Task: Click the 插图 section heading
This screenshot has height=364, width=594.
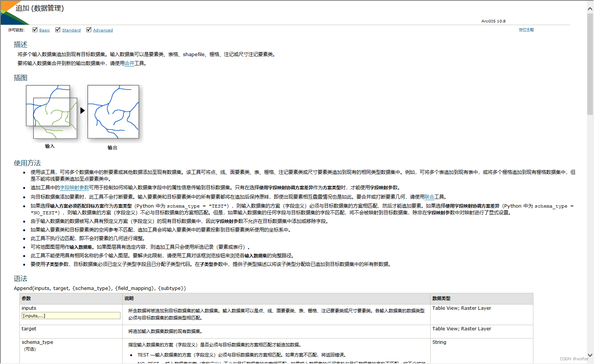Action: (21, 78)
